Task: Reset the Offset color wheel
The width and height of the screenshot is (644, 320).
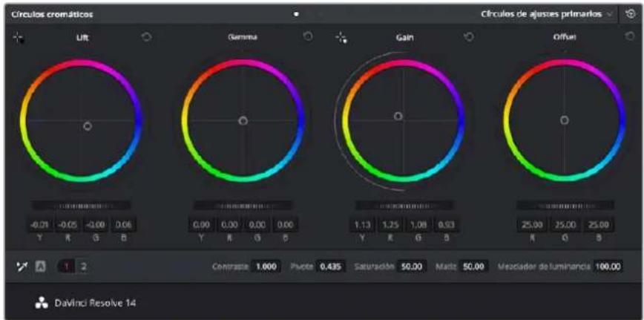Action: (630, 36)
